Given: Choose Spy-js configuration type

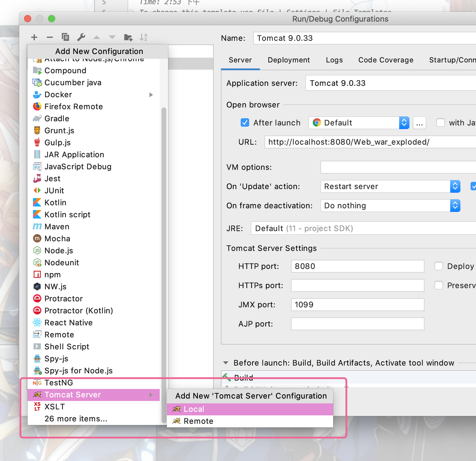Looking at the screenshot, I should (x=93, y=359).
